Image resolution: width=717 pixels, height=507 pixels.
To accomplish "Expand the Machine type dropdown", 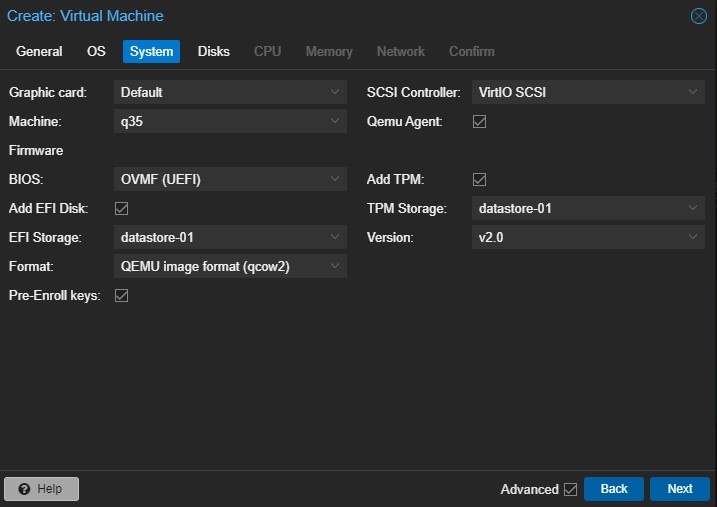I will (x=230, y=121).
